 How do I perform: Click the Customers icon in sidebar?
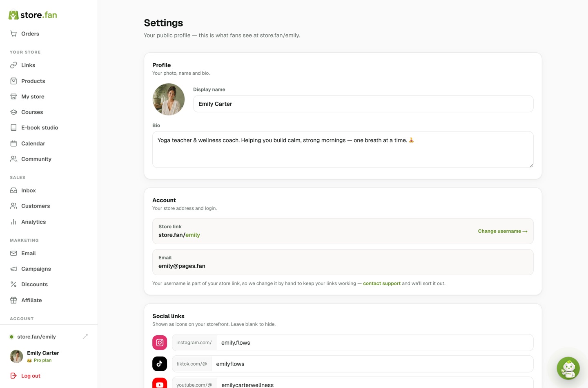click(x=13, y=206)
